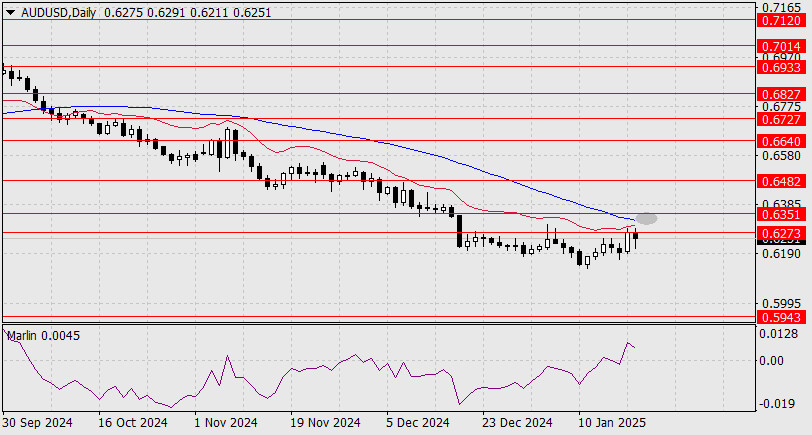Click the dropdown triangle beside AUDUSD,Daily
The height and width of the screenshot is (435, 812).
[10, 13]
